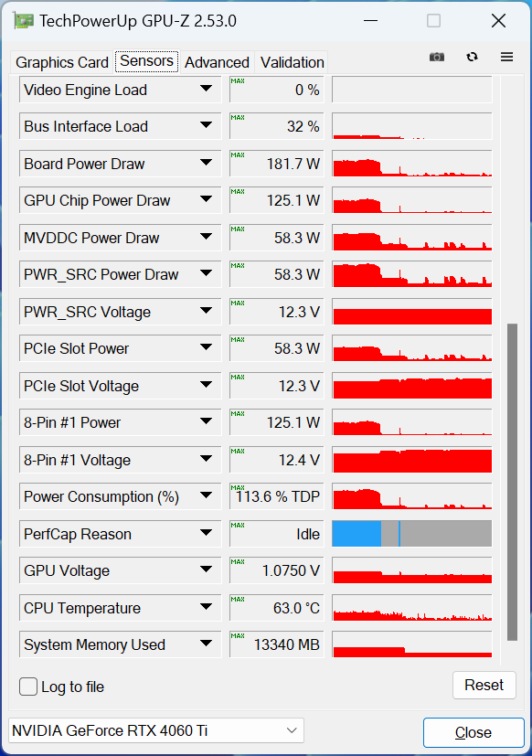
Task: Click the System Memory Used value 13340 MB
Action: pyautogui.click(x=276, y=644)
